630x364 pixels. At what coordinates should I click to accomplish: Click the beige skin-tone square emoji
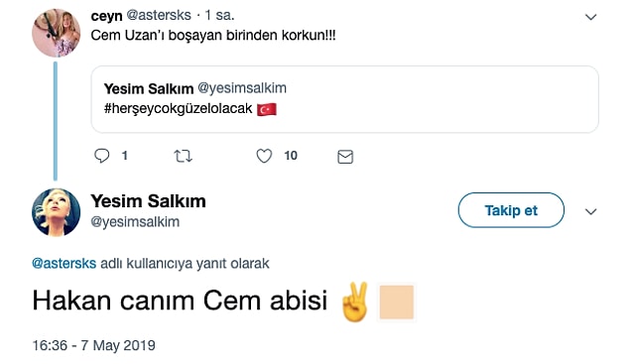coord(397,303)
